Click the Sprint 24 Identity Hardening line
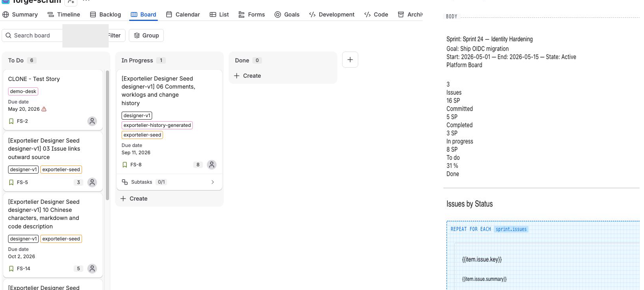This screenshot has height=290, width=644. point(489,39)
